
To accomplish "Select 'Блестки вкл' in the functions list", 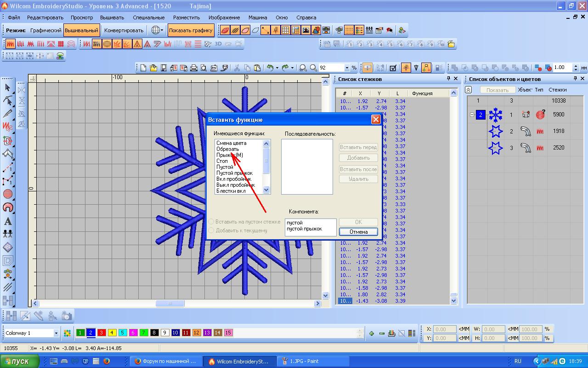I will (231, 191).
